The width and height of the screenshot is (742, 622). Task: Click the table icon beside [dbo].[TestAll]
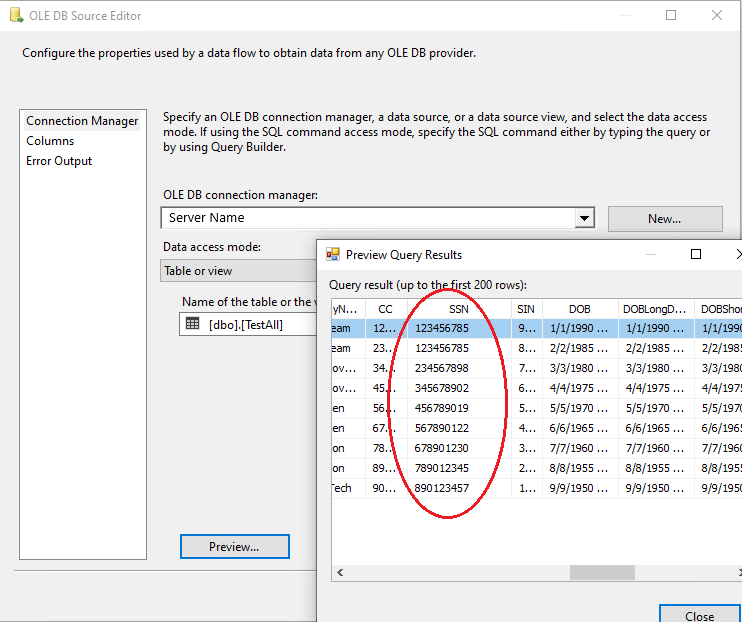[x=193, y=324]
